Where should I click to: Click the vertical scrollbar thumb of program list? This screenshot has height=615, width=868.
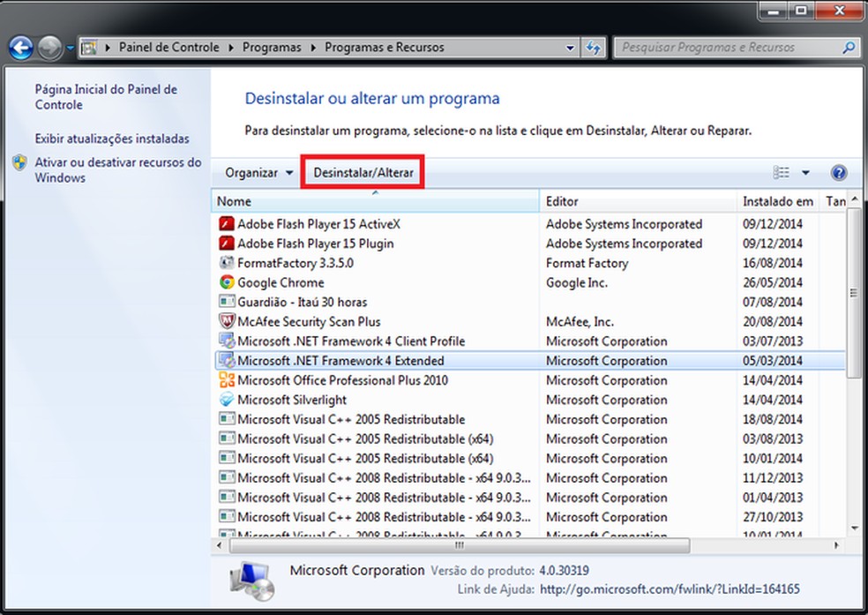pyautogui.click(x=854, y=294)
